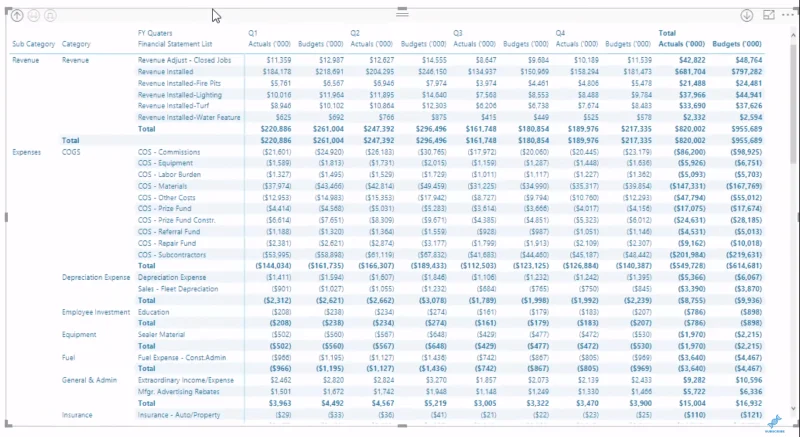Select the Revenue sub category row header
Screen dimensions: 800x437
(x=25, y=60)
